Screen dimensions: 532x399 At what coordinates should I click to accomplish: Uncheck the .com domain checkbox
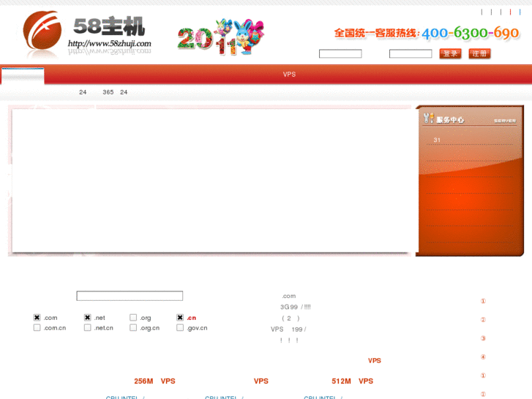(37, 318)
